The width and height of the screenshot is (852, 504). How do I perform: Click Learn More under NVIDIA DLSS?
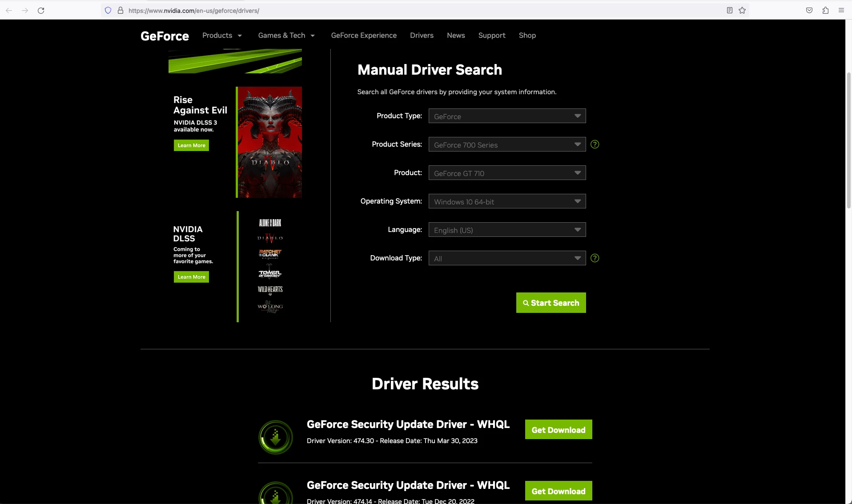click(191, 277)
